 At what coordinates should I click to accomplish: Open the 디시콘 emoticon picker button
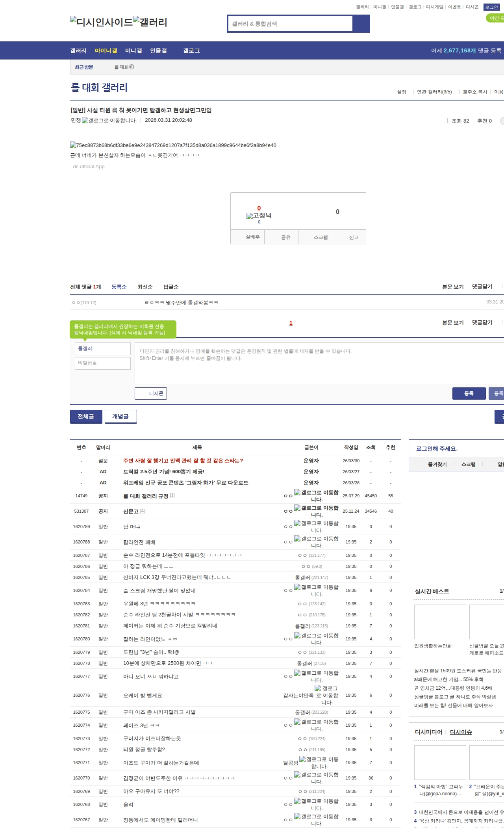click(x=151, y=393)
